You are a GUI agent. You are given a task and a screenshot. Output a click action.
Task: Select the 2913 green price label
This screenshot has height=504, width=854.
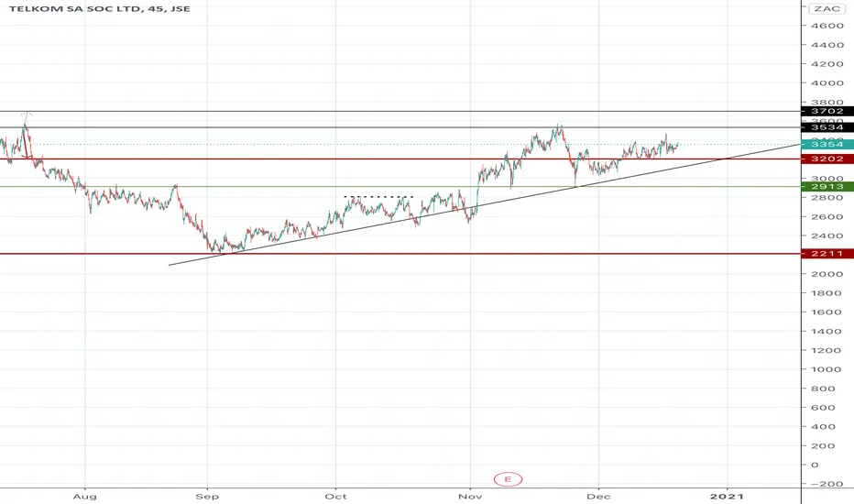[827, 187]
